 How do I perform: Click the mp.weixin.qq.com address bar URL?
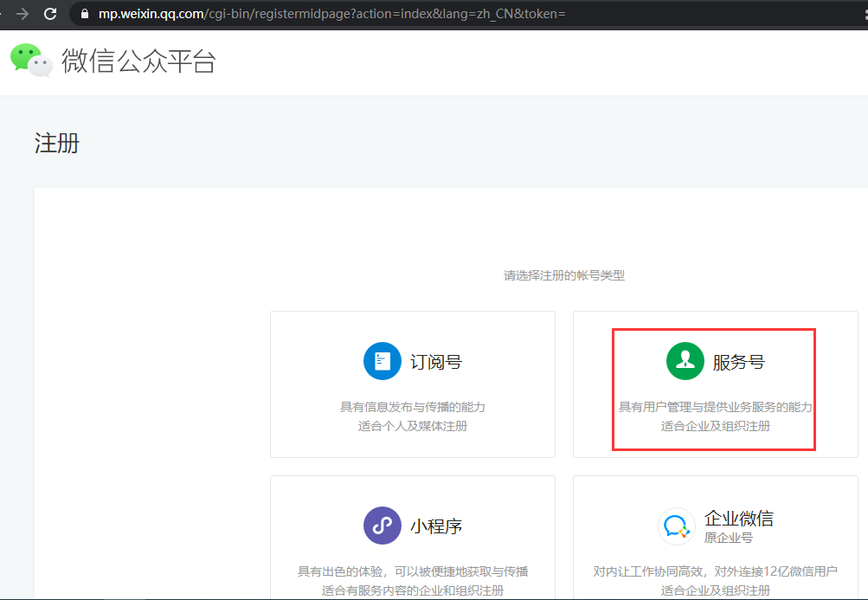(x=331, y=14)
